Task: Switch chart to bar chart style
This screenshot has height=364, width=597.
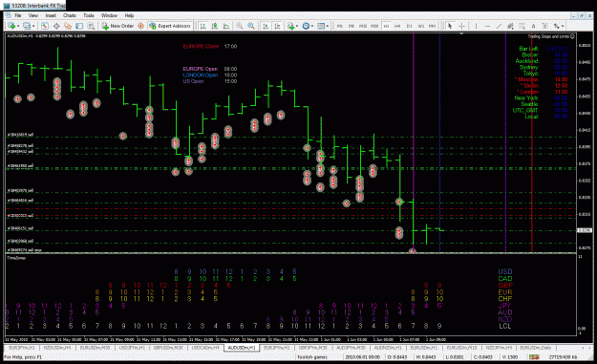Action: (x=203, y=26)
